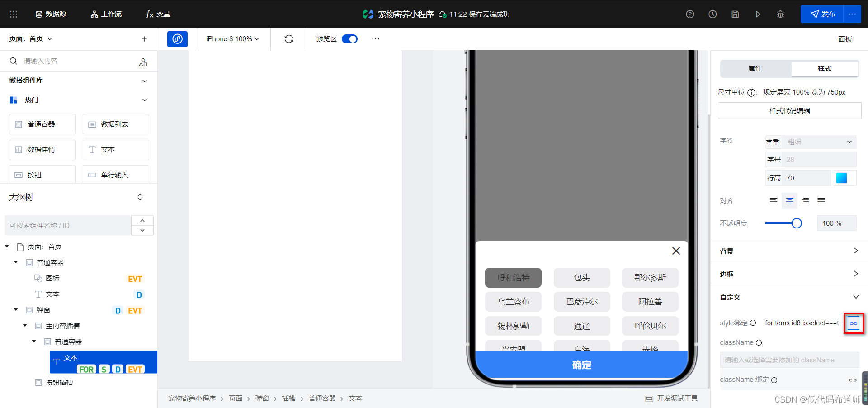Close the city popup with X
Viewport: 868px width, 408px height.
[676, 251]
